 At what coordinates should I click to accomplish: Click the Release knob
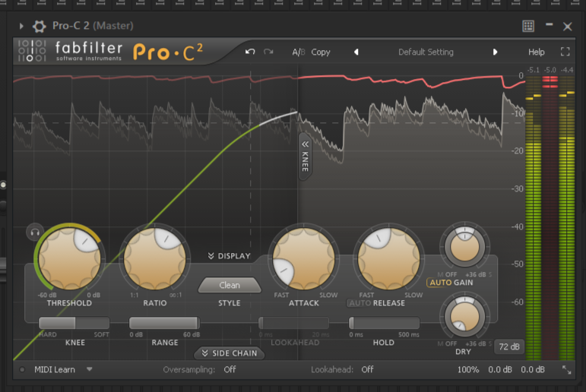388,259
